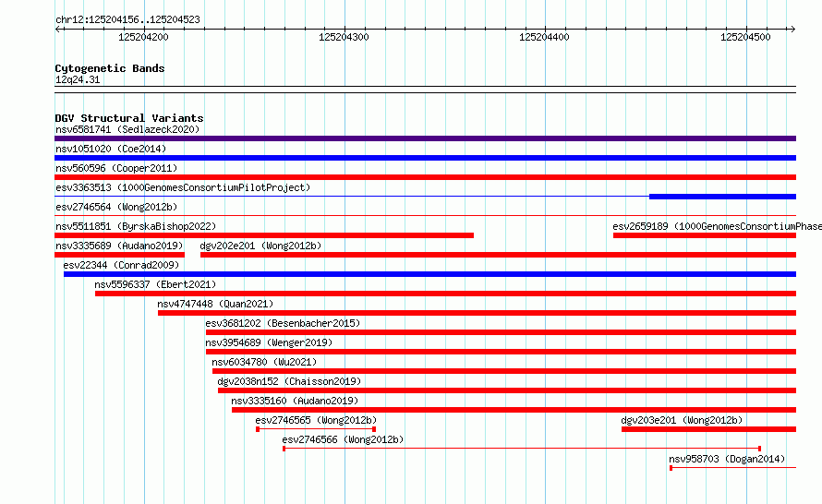The height and width of the screenshot is (504, 822).
Task: Open dgv202e201 (Wong2012b) label
Action: [x=260, y=246]
